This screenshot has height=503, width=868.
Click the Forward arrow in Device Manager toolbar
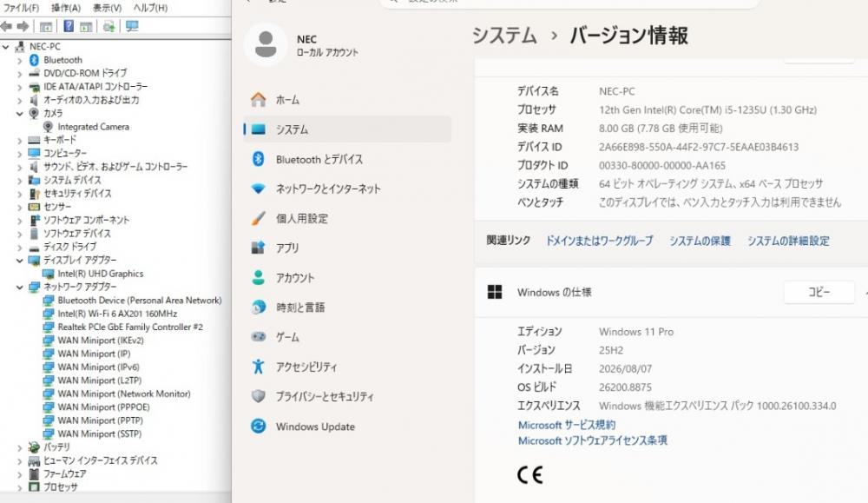pyautogui.click(x=23, y=26)
